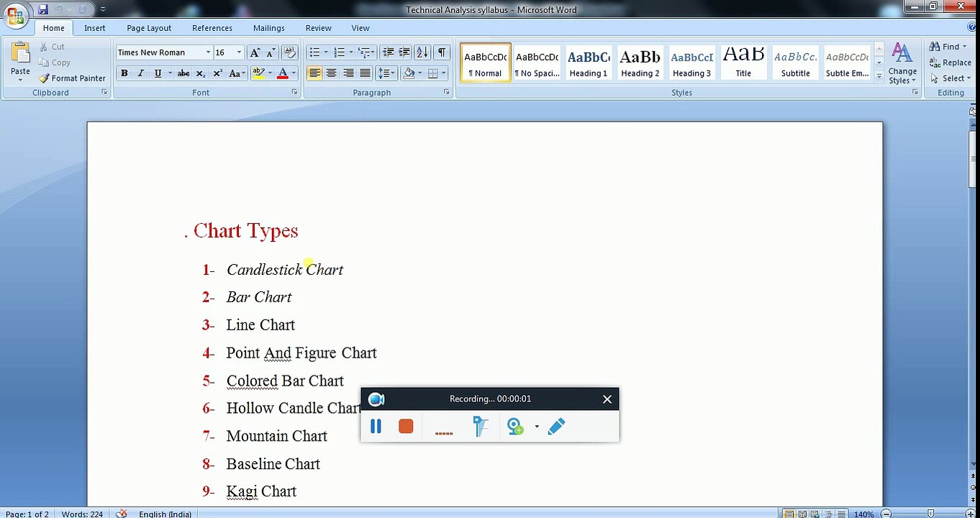Click the text highlight color marker
This screenshot has height=518, width=980.
(258, 73)
